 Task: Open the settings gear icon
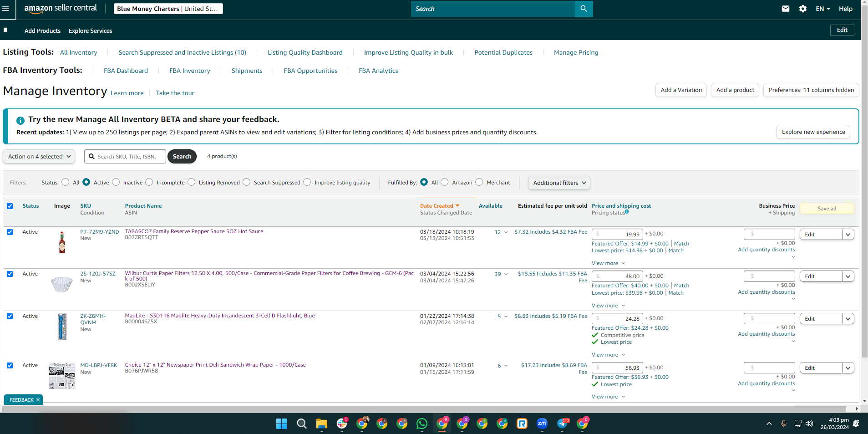[803, 9]
